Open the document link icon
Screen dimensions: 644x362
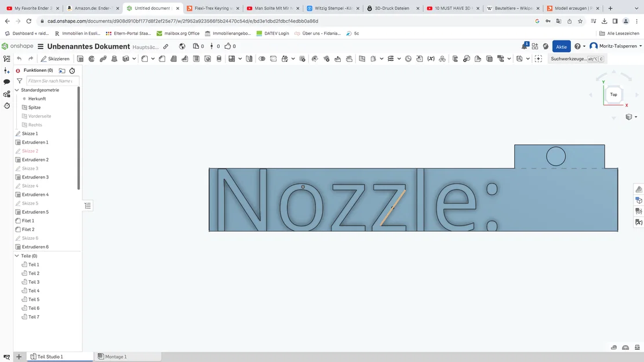pyautogui.click(x=166, y=46)
